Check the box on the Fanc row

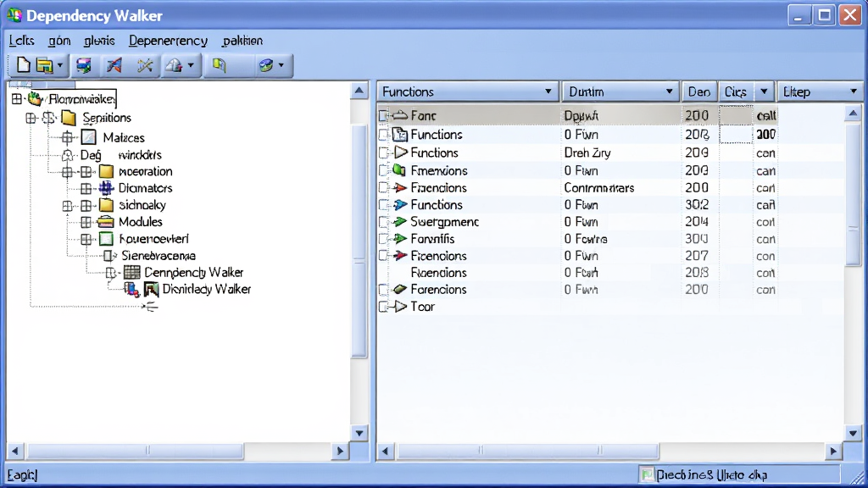(383, 115)
